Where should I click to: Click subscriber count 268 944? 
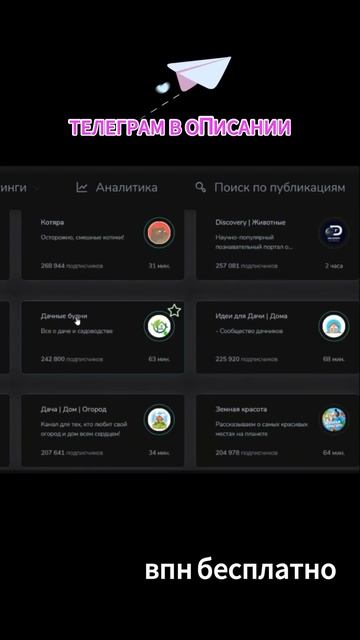click(x=53, y=266)
